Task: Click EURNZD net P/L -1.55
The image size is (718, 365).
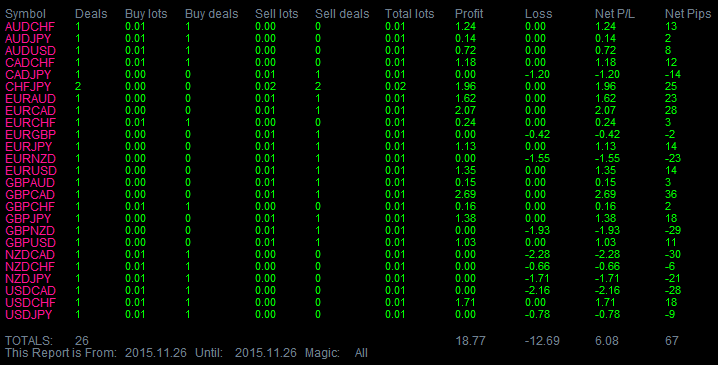Action: [607, 158]
